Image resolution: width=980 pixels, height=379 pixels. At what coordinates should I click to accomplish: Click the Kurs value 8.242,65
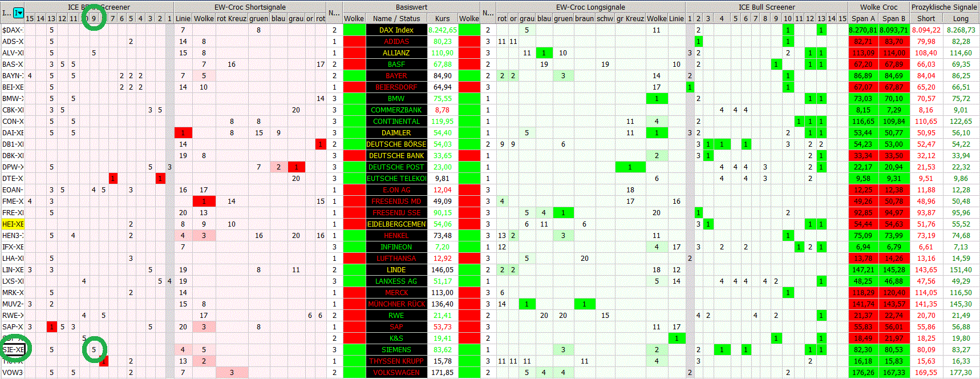click(443, 30)
